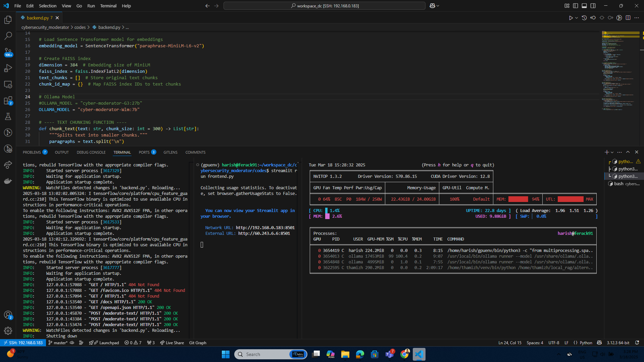The height and width of the screenshot is (362, 644).
Task: Open Source Control view with 10K+ badge
Action: (8, 52)
